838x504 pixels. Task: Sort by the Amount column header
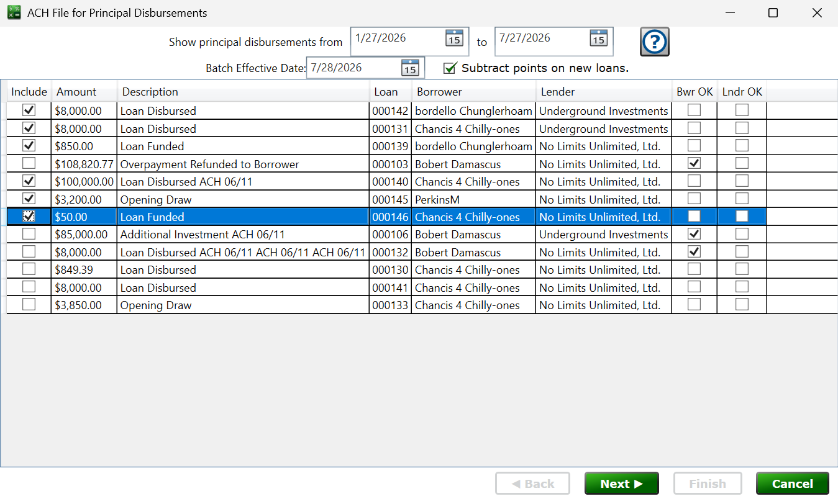click(x=84, y=92)
